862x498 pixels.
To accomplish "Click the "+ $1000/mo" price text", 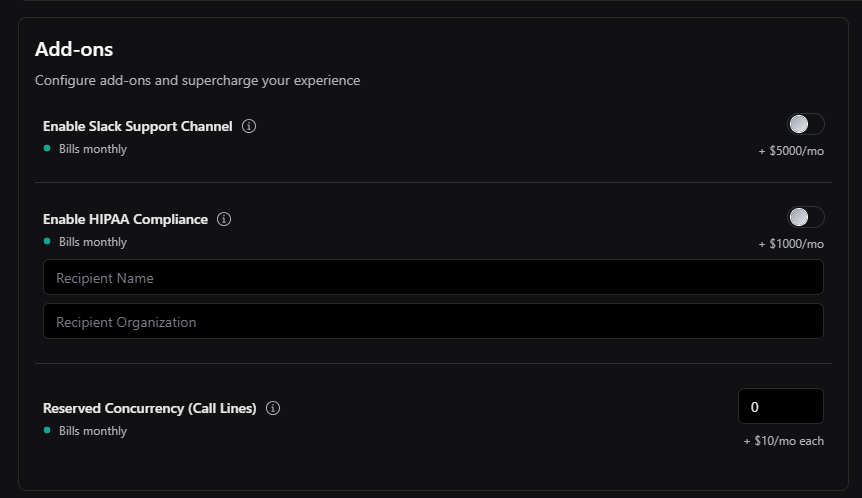I will point(791,245).
